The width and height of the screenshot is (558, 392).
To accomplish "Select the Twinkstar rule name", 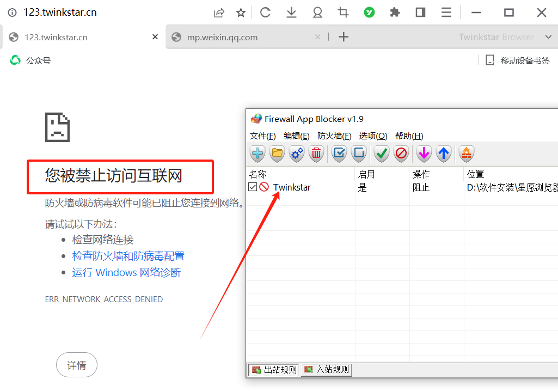I will point(292,187).
